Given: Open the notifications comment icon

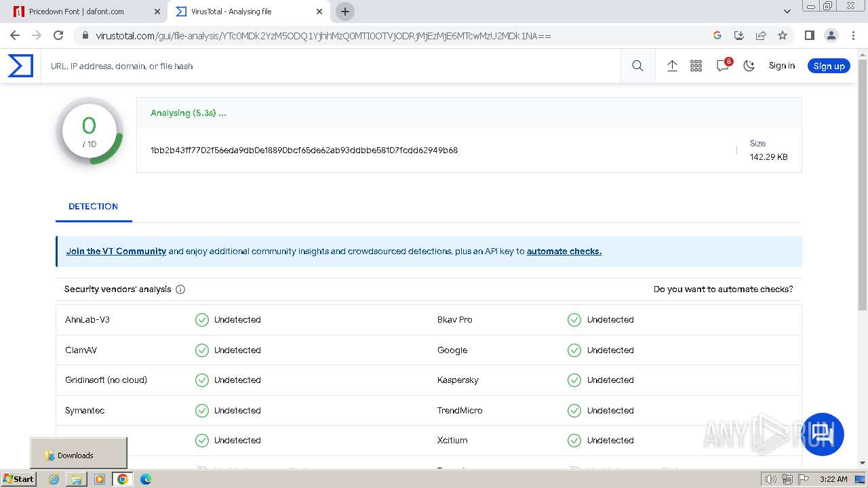Looking at the screenshot, I should point(723,66).
